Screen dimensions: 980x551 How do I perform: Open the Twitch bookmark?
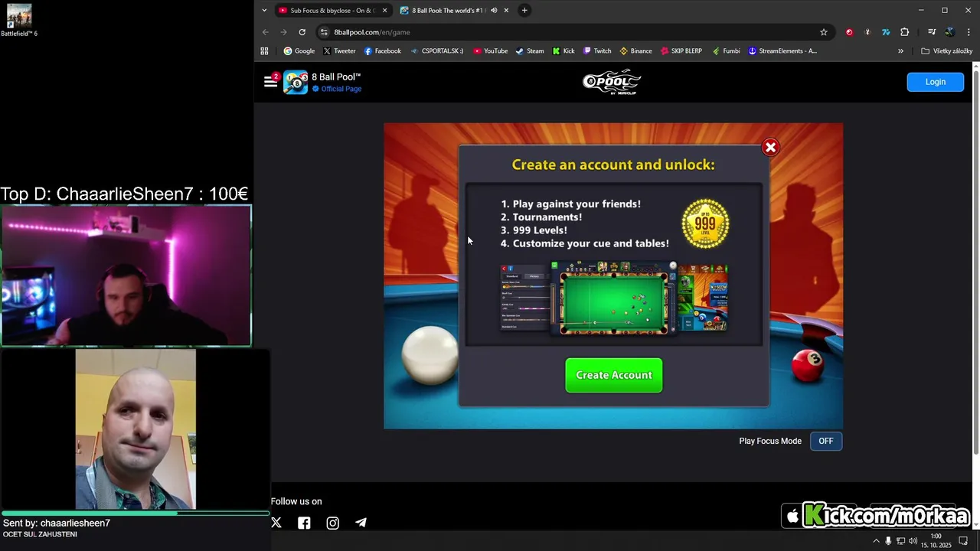coord(597,51)
